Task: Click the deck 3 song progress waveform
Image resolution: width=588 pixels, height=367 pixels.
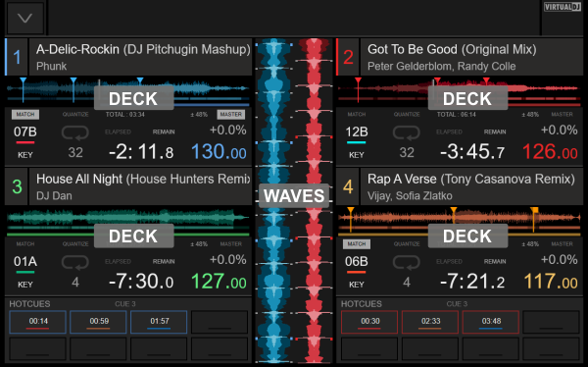Action: (127, 220)
